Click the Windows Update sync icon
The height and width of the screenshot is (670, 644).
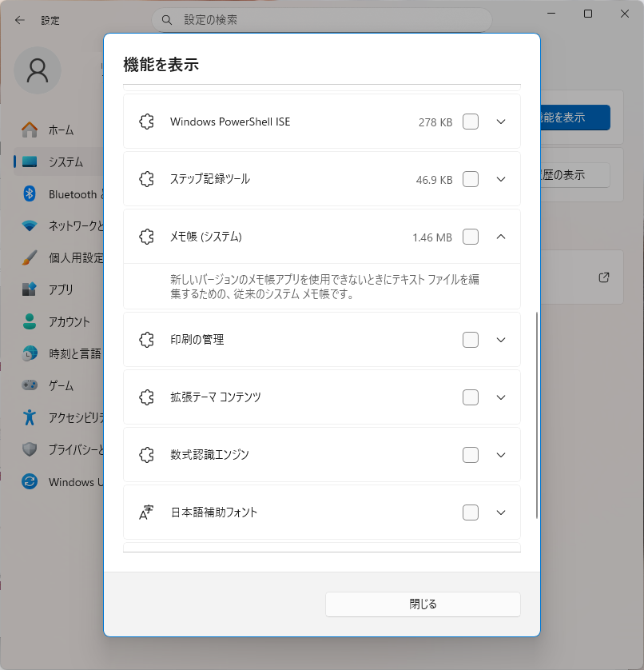(x=30, y=482)
